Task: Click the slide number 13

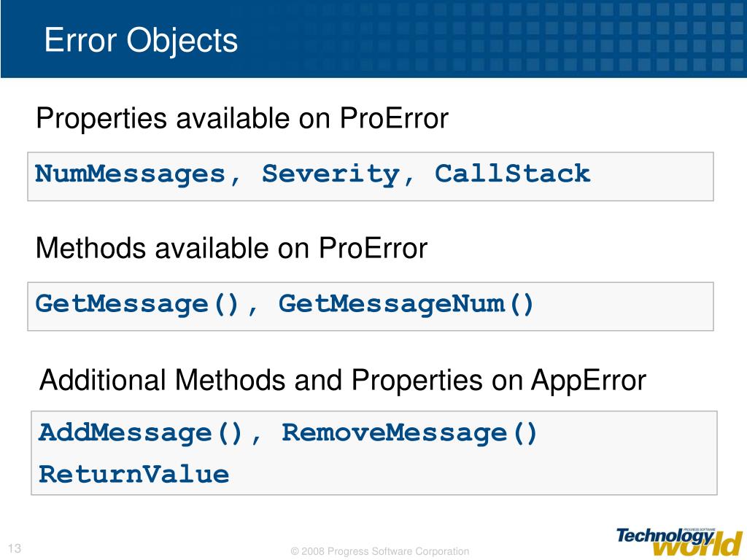Action: 15,548
